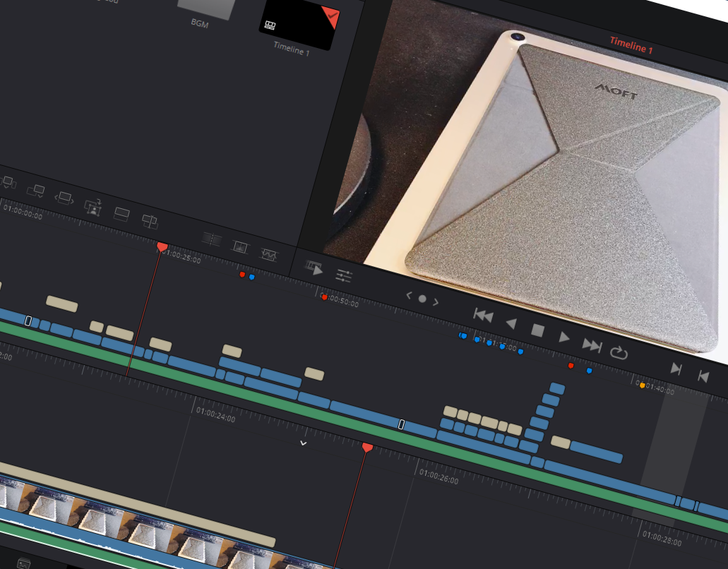728x569 pixels.
Task: Apply the Cut transition icon
Action: tap(212, 239)
